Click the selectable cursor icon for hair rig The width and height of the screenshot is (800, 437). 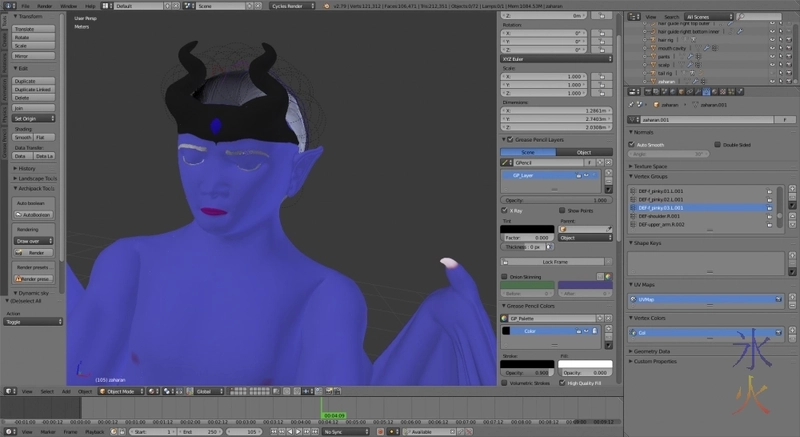coord(782,39)
